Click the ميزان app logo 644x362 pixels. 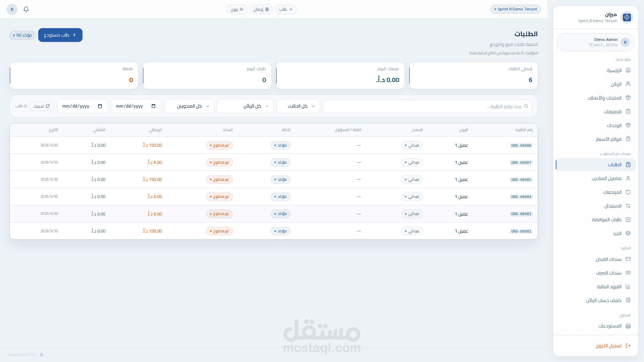[627, 17]
